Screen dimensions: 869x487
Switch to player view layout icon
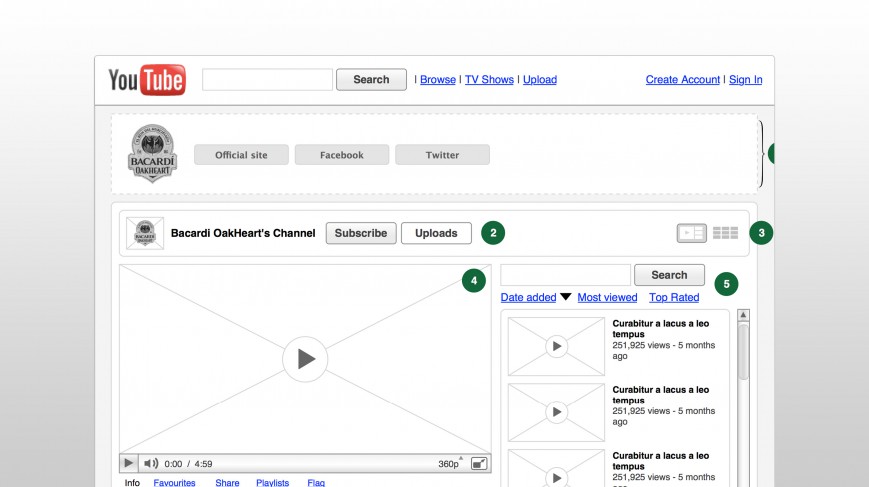[692, 233]
